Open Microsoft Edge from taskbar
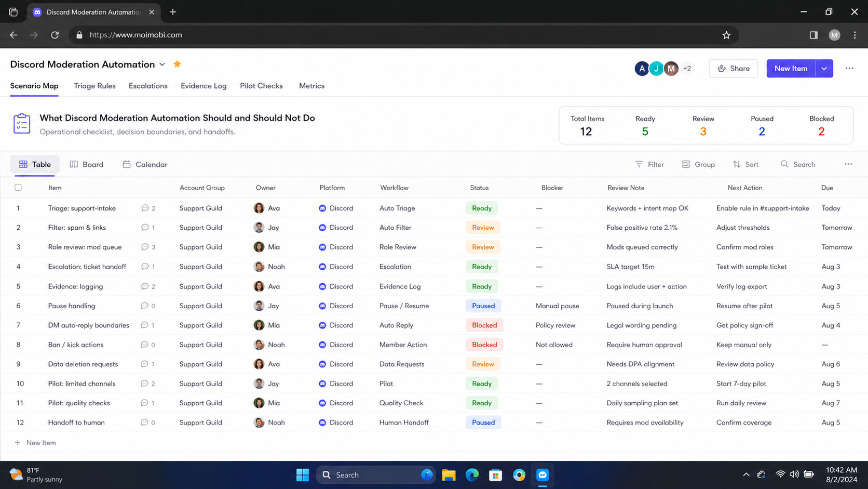Screen dimensions: 868x489 [x=472, y=475]
